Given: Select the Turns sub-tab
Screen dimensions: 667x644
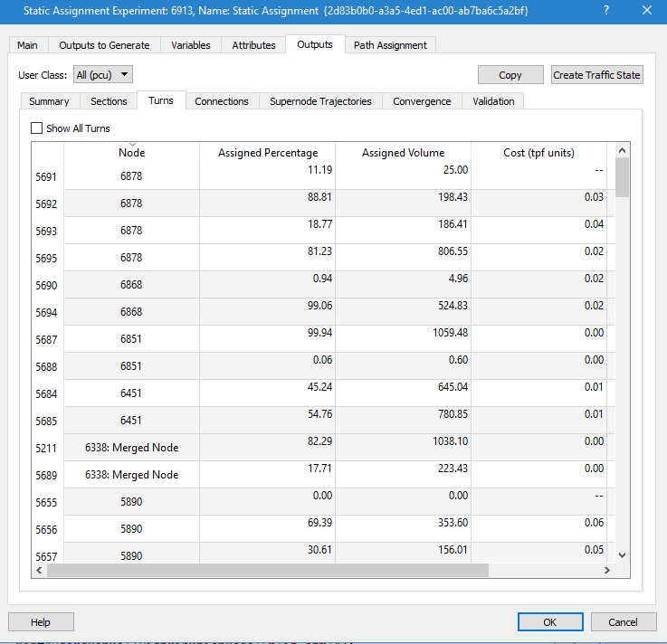Looking at the screenshot, I should tap(161, 100).
